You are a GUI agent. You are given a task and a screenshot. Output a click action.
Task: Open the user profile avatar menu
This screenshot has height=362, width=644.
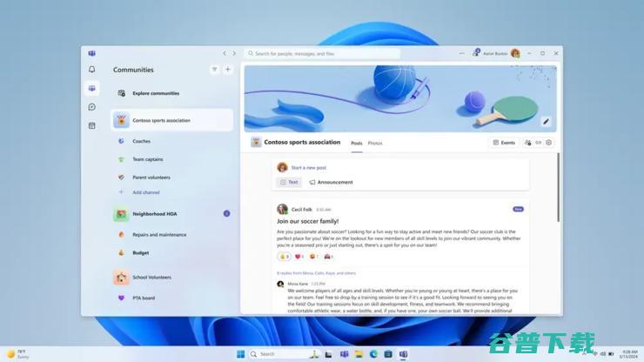[515, 53]
